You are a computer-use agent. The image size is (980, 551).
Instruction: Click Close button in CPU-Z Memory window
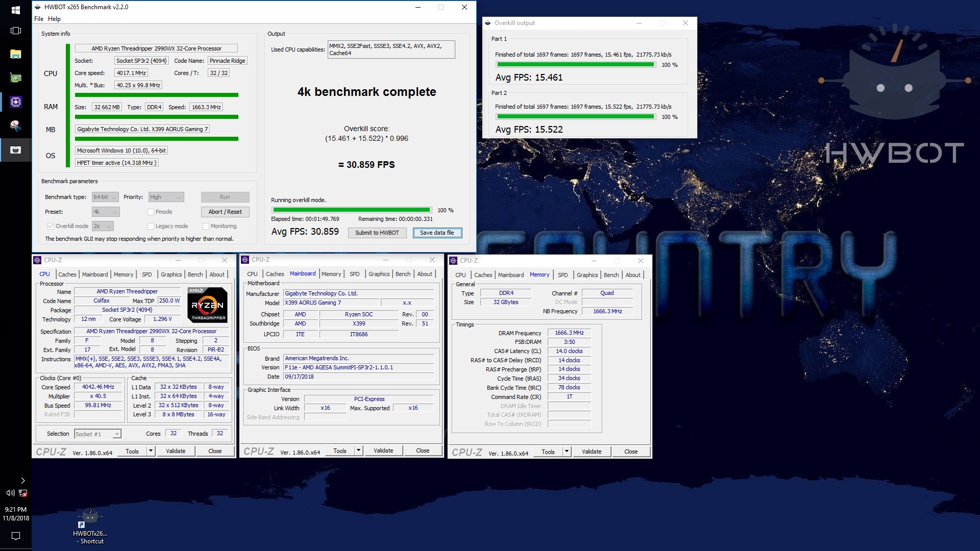point(631,452)
